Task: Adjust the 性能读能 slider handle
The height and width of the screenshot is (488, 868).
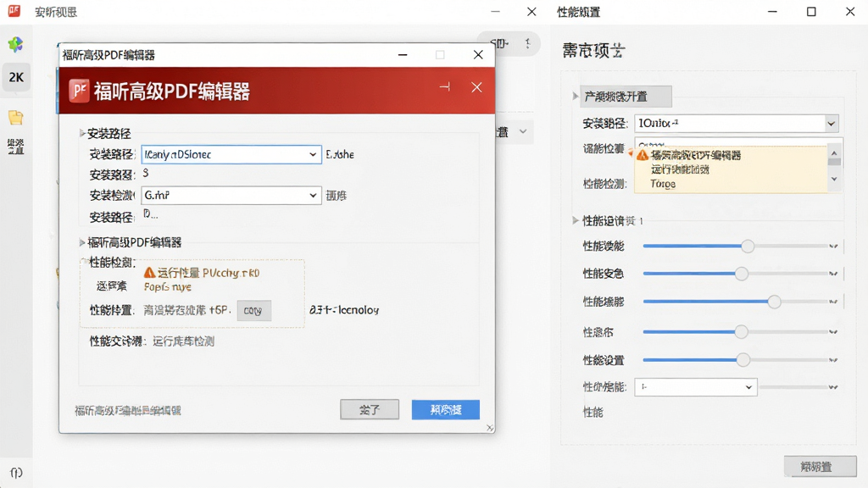Action: [748, 246]
